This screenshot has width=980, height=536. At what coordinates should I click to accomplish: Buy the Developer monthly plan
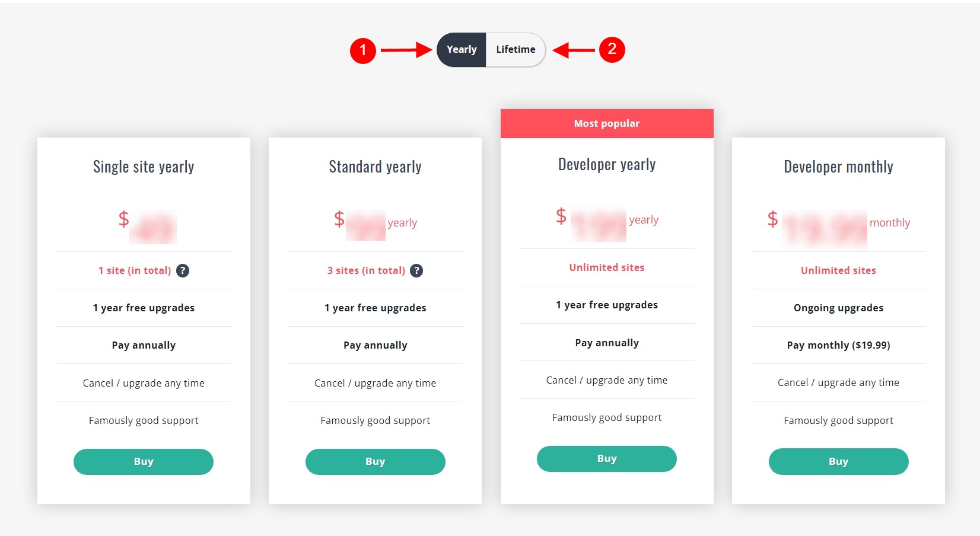[838, 461]
